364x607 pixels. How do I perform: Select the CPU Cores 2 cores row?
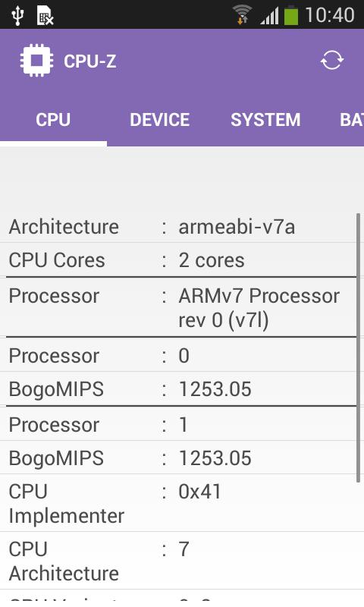tap(178, 259)
